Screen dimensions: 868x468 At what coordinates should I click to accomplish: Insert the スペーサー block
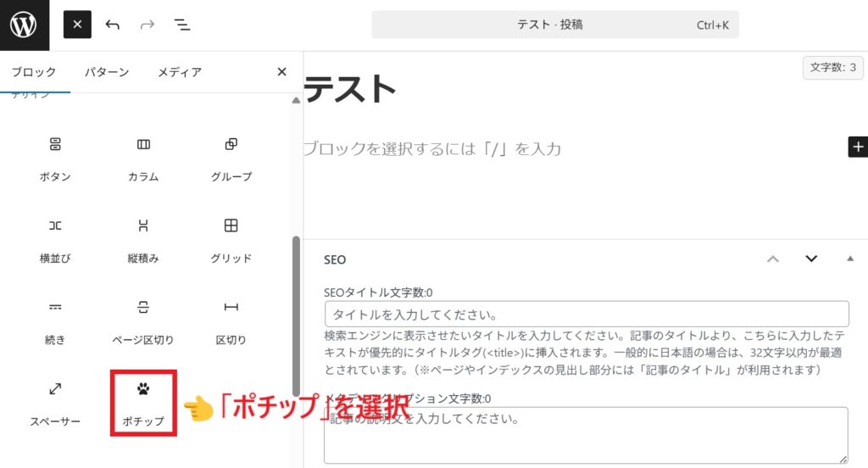(x=55, y=404)
